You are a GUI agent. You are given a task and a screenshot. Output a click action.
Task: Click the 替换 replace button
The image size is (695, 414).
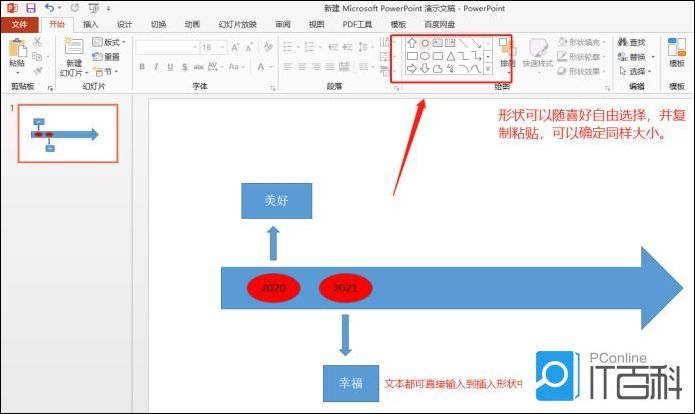[635, 57]
